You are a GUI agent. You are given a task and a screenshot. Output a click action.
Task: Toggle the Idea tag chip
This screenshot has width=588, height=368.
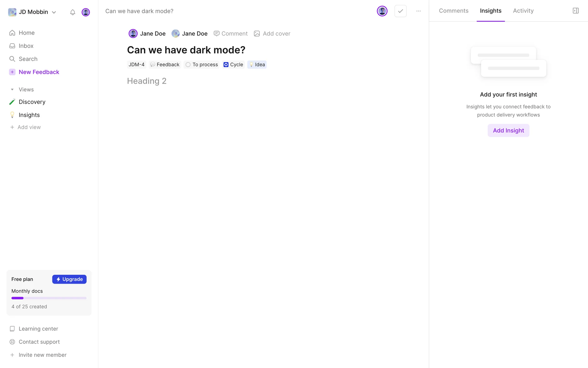(x=257, y=65)
